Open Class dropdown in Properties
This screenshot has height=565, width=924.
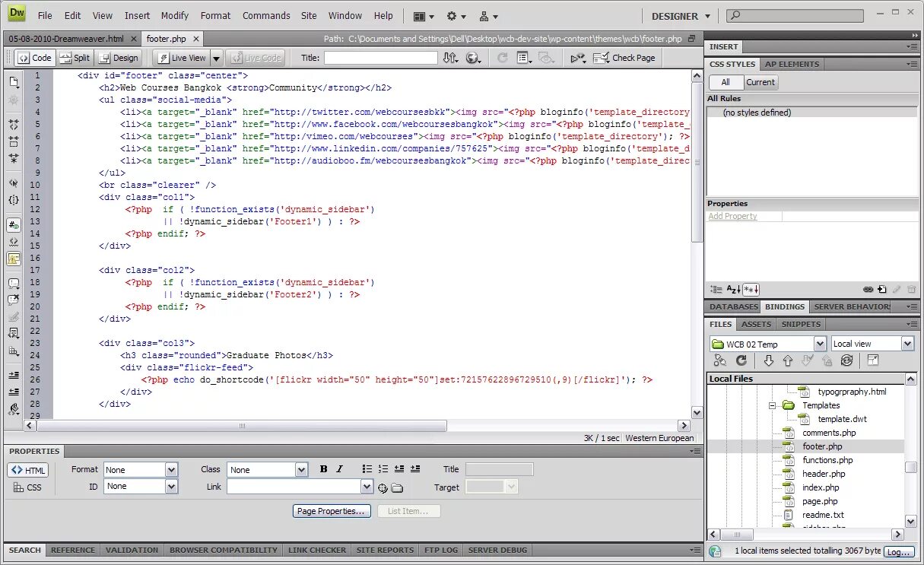[x=302, y=470]
